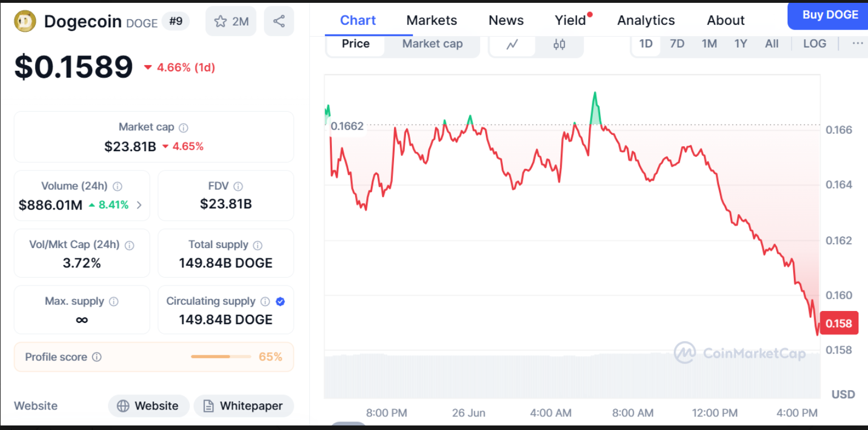Set chart range to 1D
The width and height of the screenshot is (868, 430).
click(645, 44)
